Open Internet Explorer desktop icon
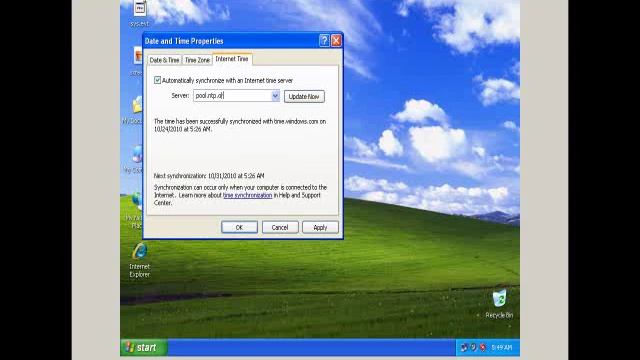Screen dimensions: 640x360 point(140,260)
